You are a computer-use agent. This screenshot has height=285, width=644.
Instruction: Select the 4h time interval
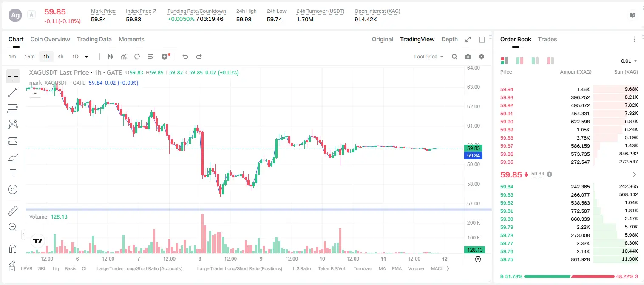pos(61,57)
